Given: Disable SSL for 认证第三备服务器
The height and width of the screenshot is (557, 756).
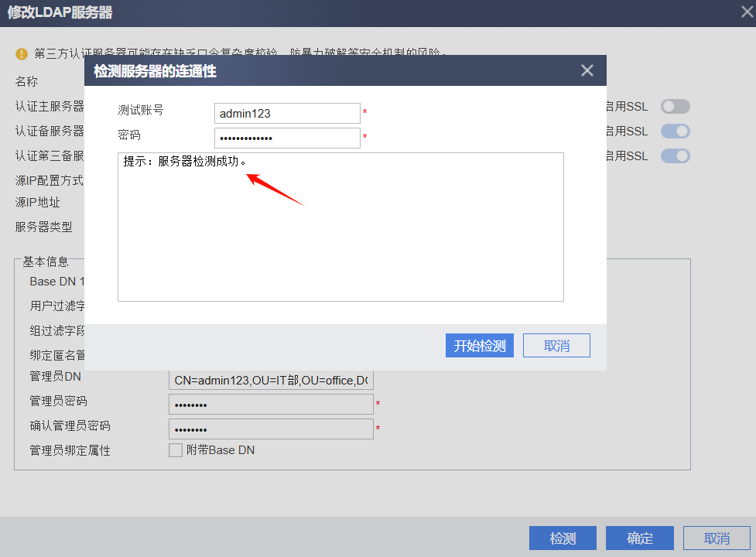Looking at the screenshot, I should tap(675, 156).
